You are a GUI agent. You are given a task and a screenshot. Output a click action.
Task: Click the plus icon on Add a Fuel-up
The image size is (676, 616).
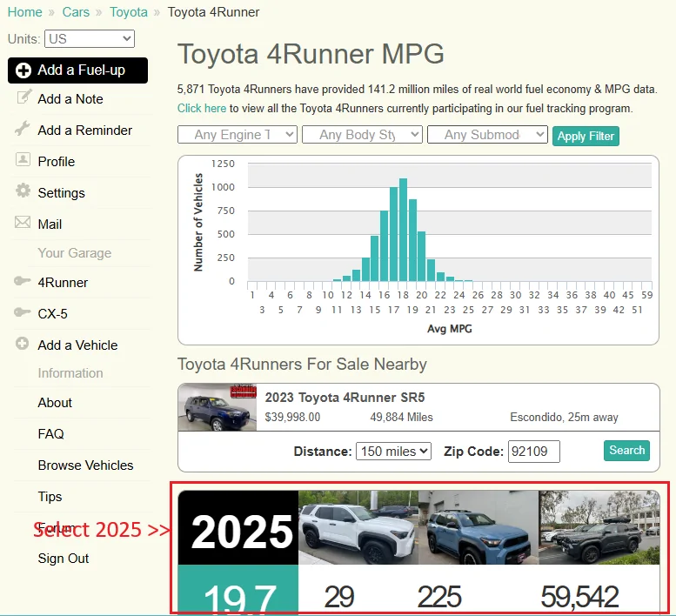23,70
